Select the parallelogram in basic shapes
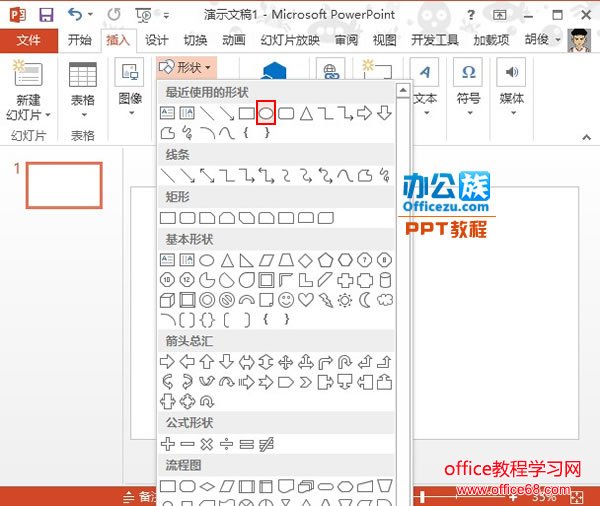 (266, 260)
